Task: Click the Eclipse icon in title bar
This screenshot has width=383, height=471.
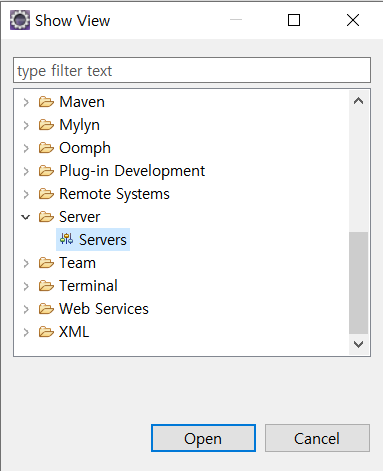Action: [x=20, y=20]
